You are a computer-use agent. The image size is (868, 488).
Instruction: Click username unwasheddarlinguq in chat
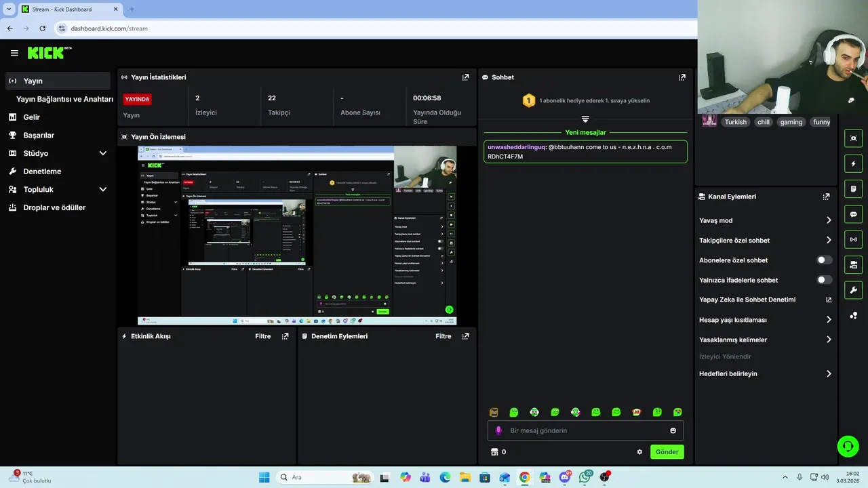[x=516, y=147]
